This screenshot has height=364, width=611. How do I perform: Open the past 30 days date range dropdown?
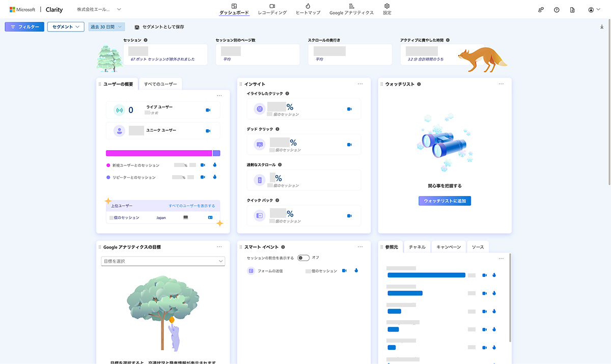(x=106, y=27)
